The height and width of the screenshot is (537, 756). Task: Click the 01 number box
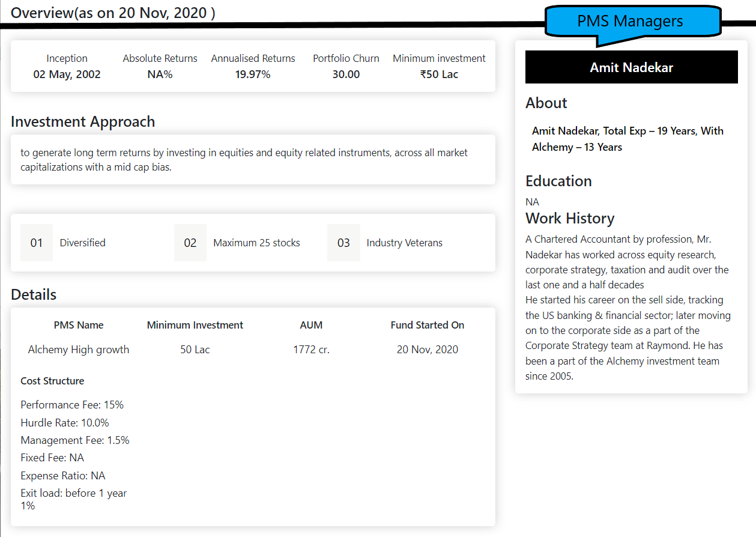pyautogui.click(x=37, y=243)
